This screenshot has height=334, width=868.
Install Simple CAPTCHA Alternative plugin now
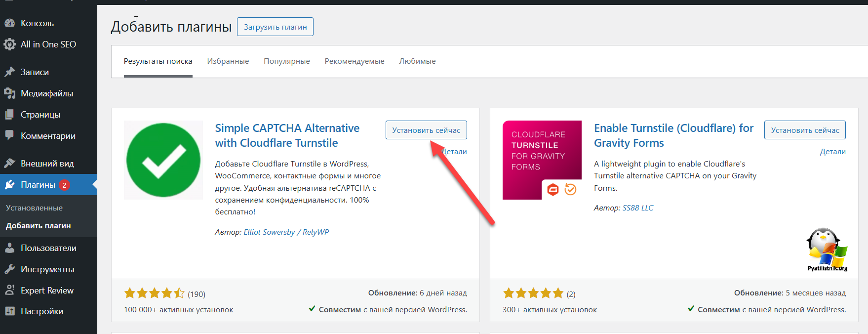point(426,130)
